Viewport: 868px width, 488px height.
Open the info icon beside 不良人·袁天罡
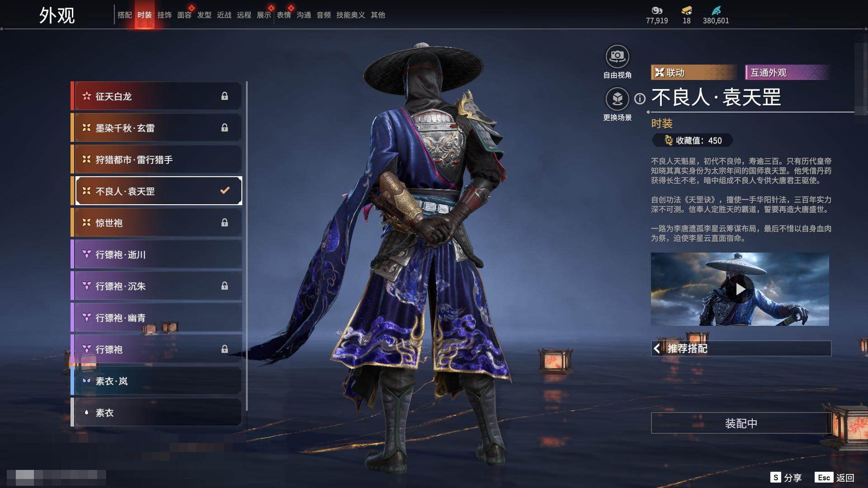click(x=640, y=99)
